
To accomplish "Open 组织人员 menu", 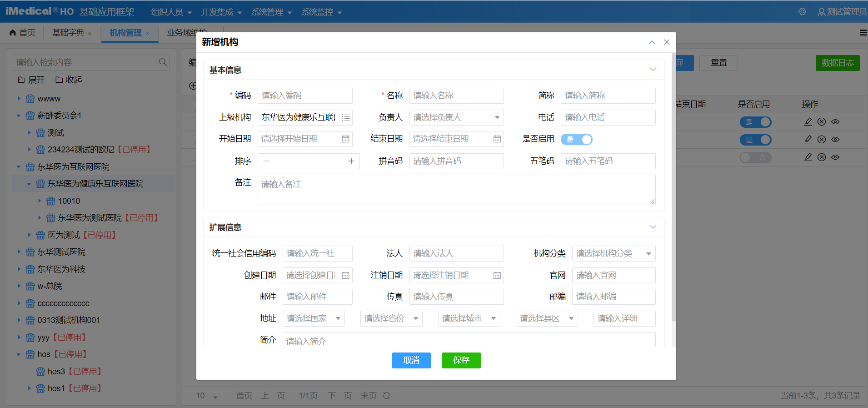I will click(x=171, y=12).
